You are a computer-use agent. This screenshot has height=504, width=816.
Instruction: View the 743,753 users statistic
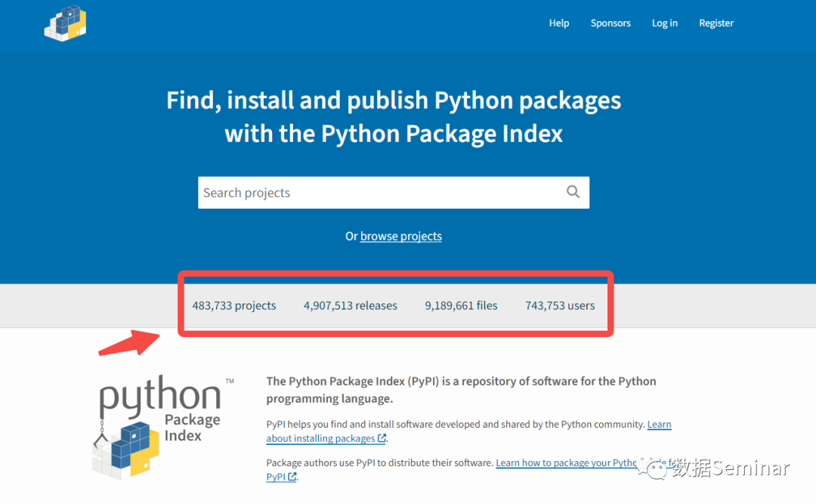click(560, 305)
